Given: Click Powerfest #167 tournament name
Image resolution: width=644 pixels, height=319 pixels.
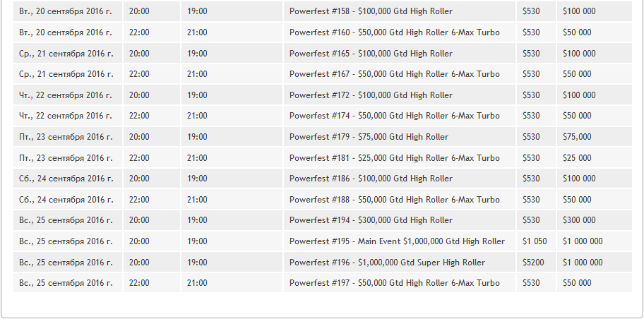Looking at the screenshot, I should pos(394,74).
